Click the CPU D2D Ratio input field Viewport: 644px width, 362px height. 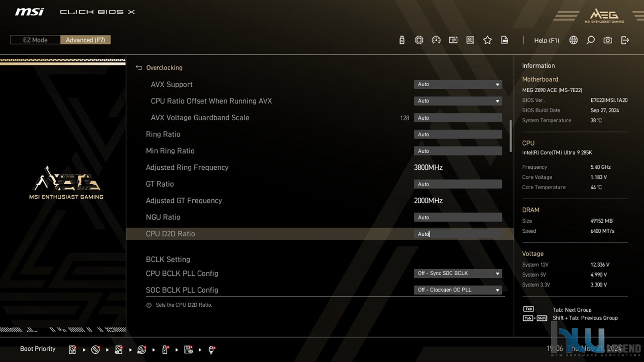pyautogui.click(x=458, y=234)
